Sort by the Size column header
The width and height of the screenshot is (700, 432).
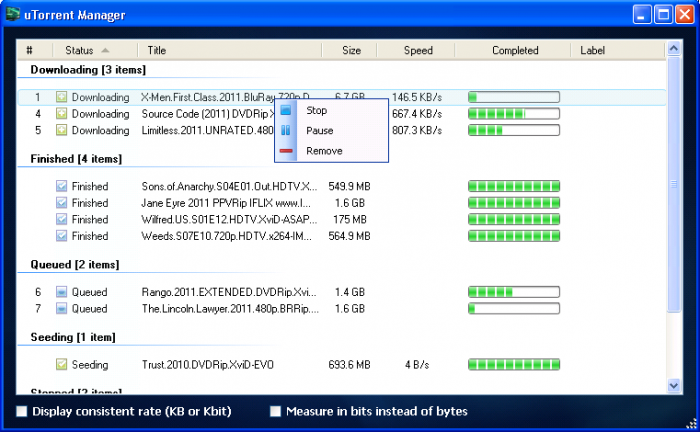(x=350, y=50)
